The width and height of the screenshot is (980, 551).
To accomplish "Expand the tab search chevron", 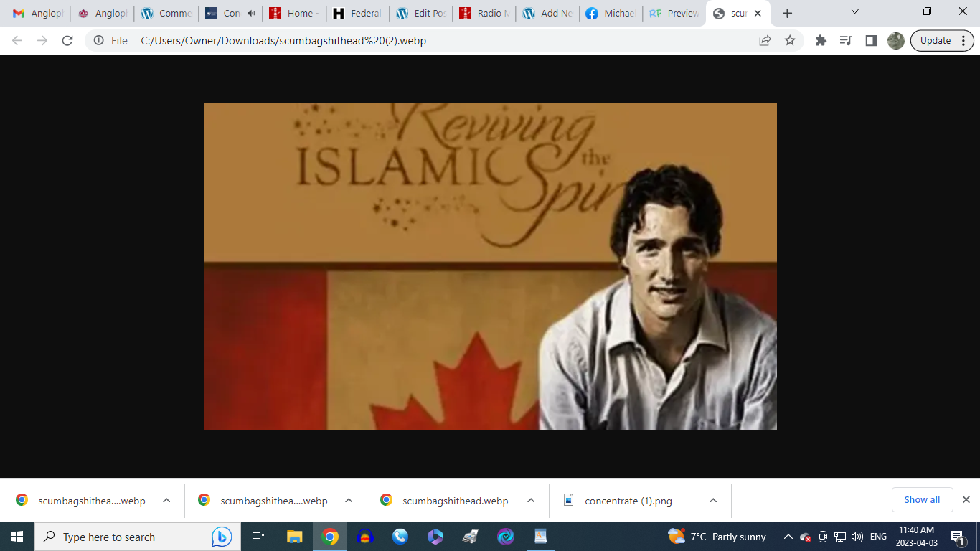I will (x=854, y=12).
